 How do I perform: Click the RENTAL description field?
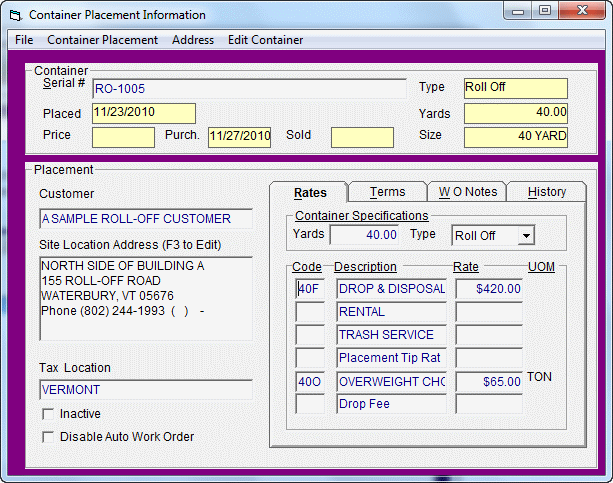tap(391, 312)
